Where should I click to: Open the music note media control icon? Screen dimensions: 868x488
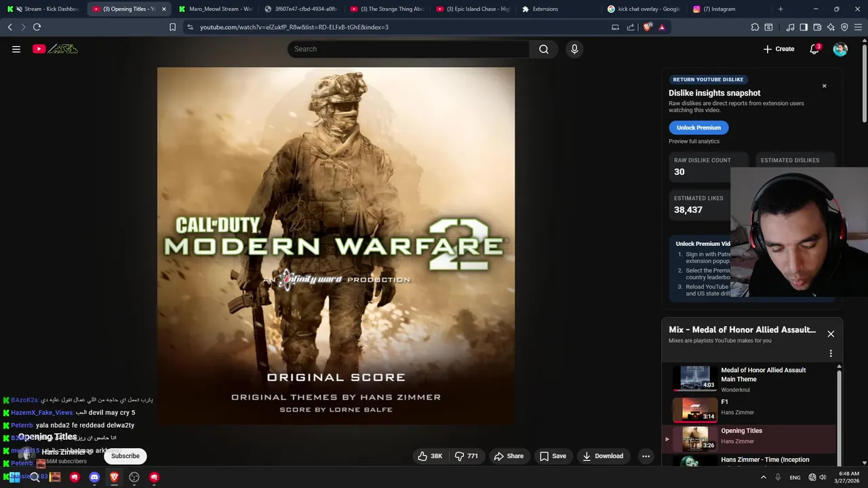click(790, 27)
